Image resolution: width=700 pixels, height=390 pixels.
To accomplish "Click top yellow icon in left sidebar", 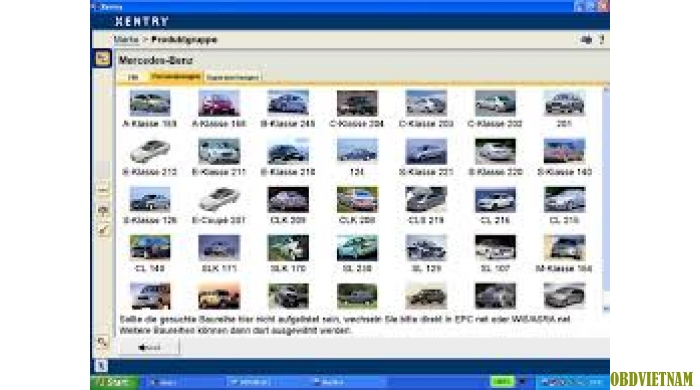I will 102,58.
